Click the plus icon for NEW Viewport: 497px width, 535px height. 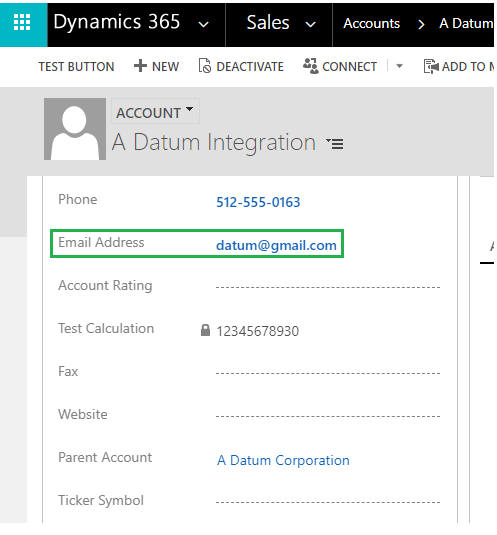pyautogui.click(x=140, y=66)
